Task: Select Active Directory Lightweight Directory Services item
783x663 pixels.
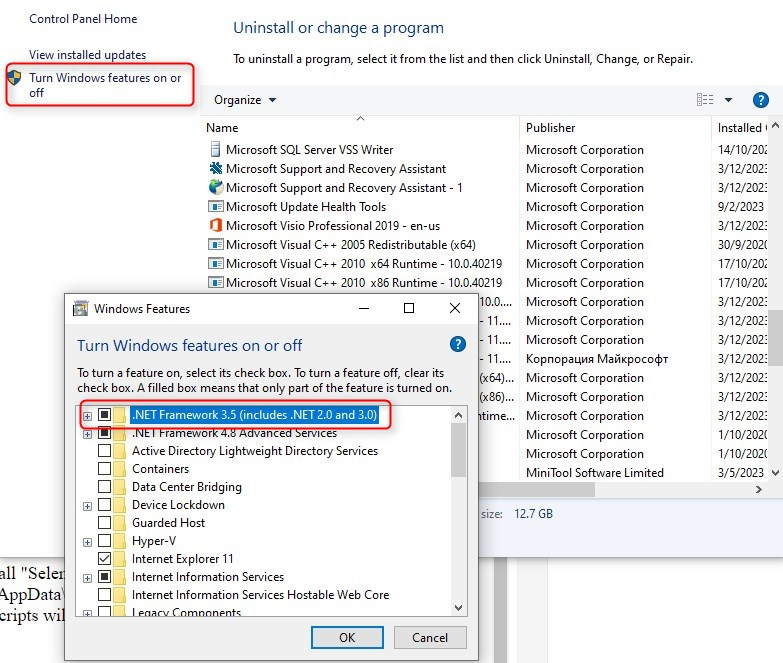Action: pyautogui.click(x=255, y=451)
